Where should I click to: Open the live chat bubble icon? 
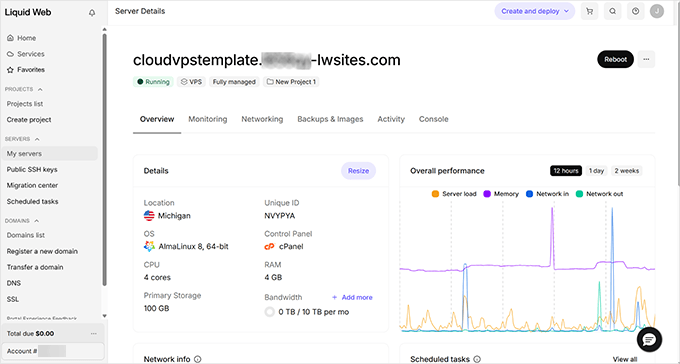(x=649, y=340)
